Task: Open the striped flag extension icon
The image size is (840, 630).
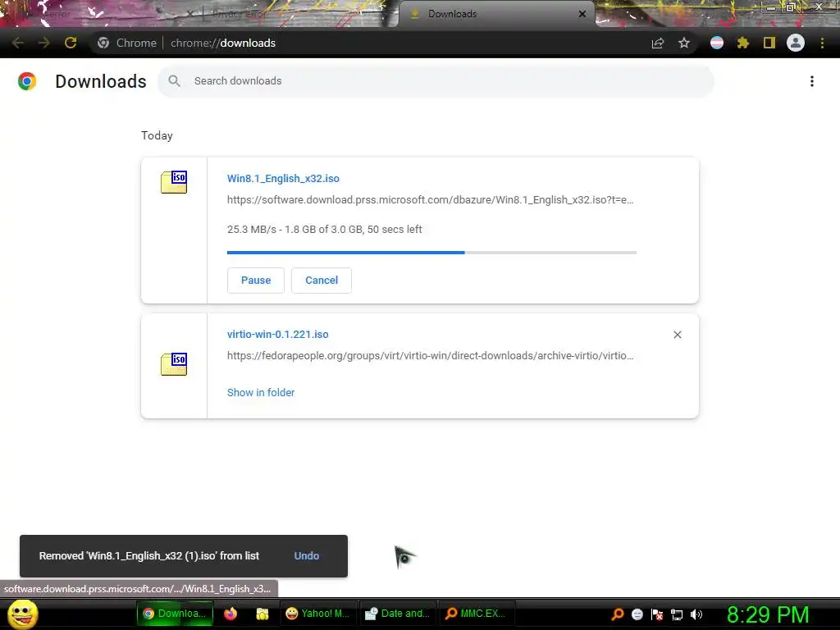Action: click(x=717, y=43)
